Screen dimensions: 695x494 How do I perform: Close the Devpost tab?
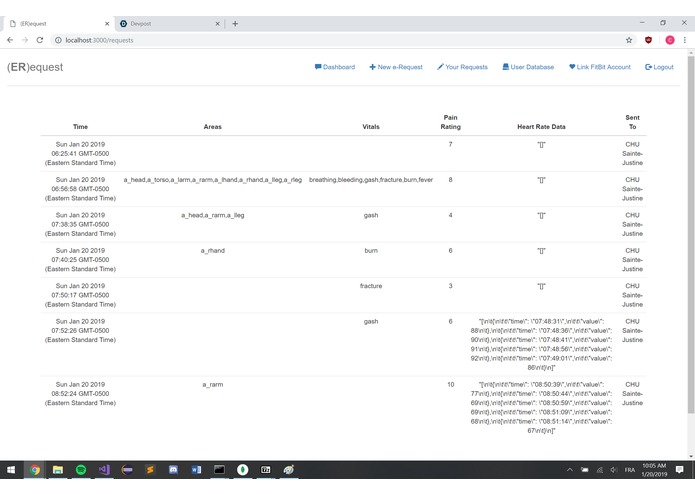(218, 24)
